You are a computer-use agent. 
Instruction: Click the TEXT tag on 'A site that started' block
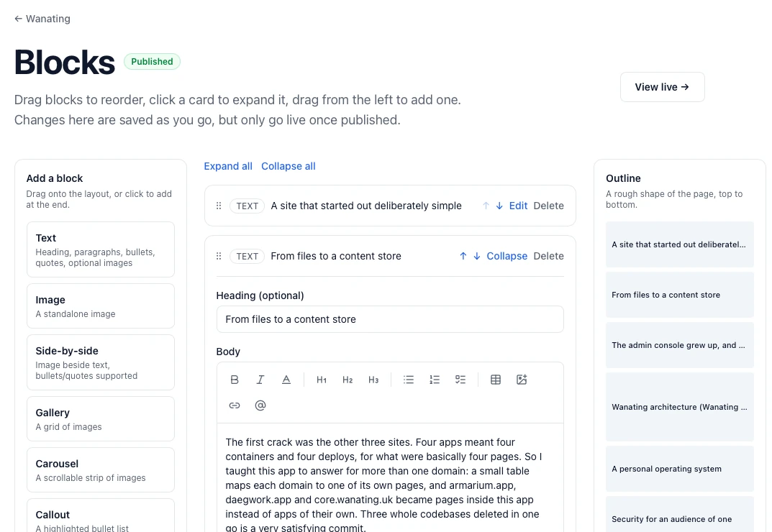tap(248, 206)
